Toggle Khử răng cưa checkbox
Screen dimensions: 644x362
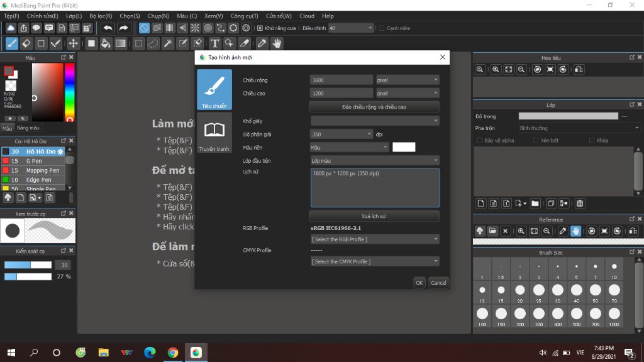point(260,28)
